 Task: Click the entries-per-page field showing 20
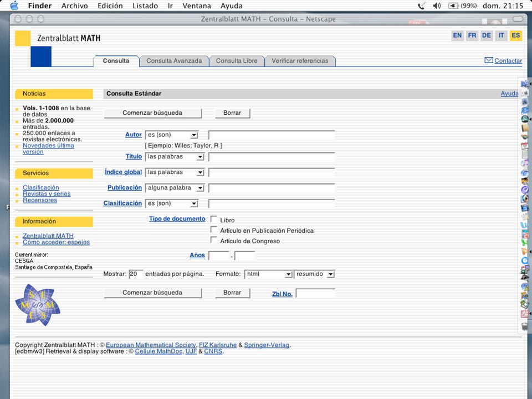click(136, 274)
